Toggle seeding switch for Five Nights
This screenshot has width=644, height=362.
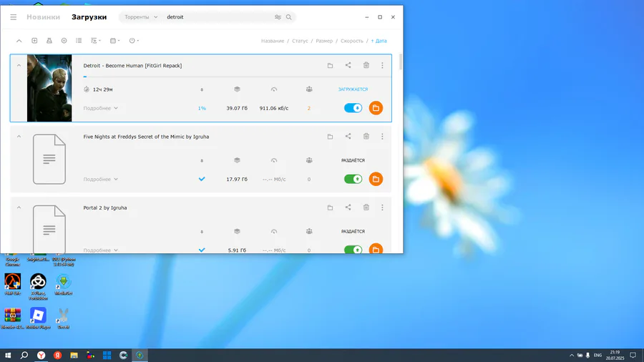353,179
